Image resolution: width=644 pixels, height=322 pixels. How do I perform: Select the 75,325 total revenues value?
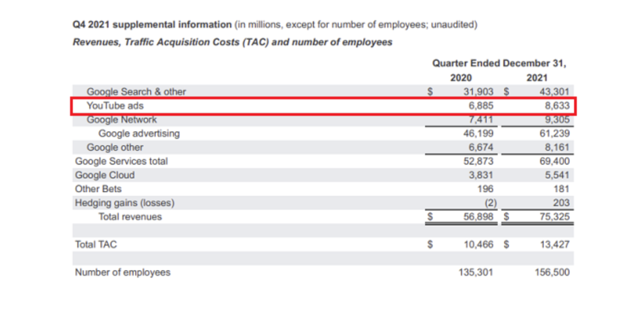coord(554,217)
